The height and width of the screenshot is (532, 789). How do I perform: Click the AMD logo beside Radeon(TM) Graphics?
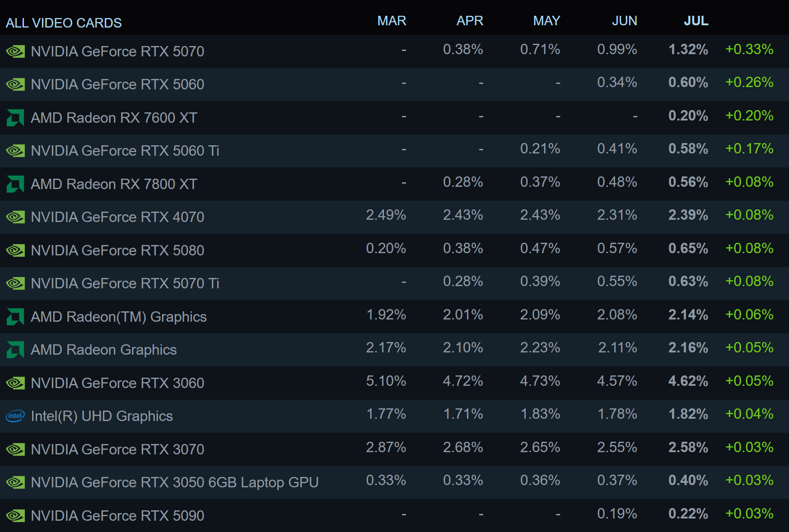(x=15, y=317)
